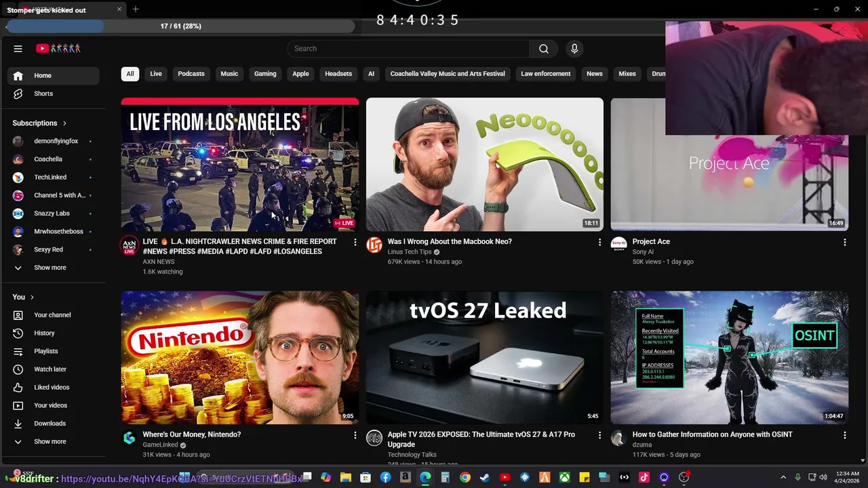Click the Linus Tech Tips channel avatar
Viewport: 868px width, 488px height.
(x=374, y=245)
